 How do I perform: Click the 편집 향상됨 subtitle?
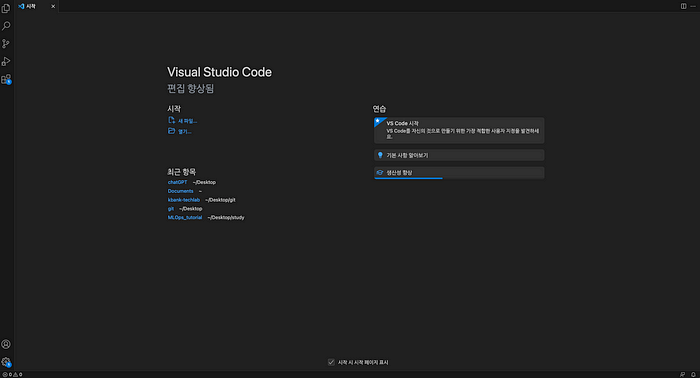[191, 88]
